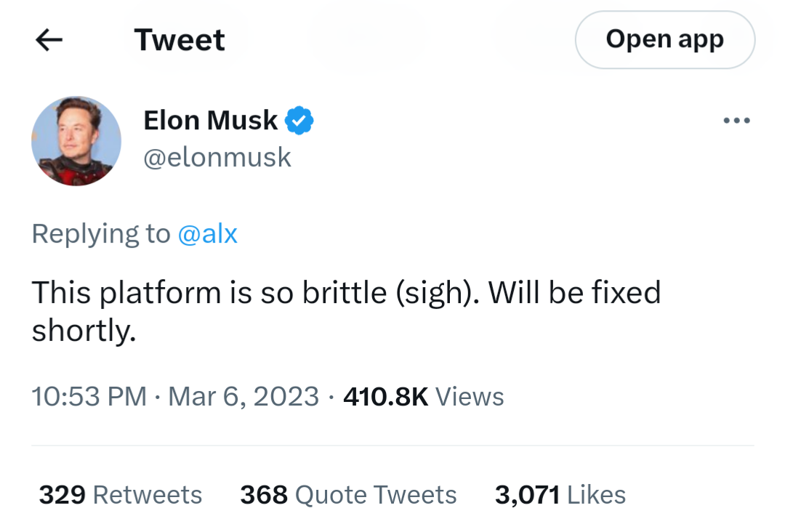Tap the Open app button
The width and height of the screenshot is (785, 532).
(665, 39)
